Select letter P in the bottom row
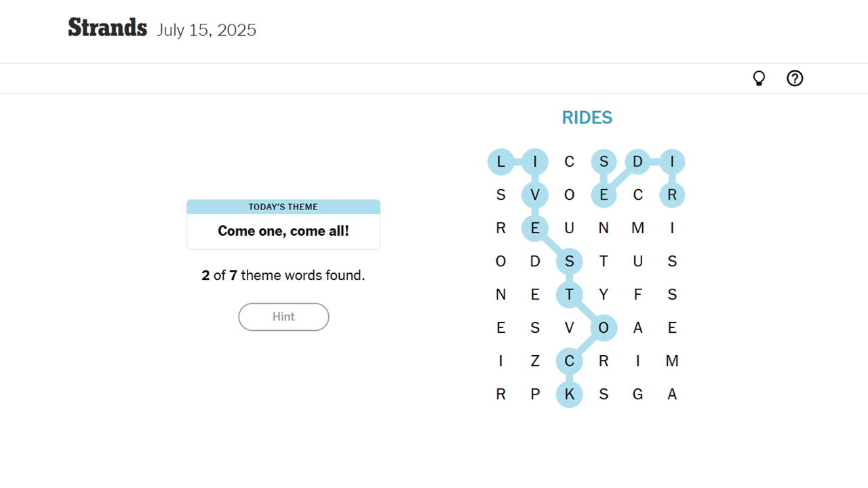Image resolution: width=868 pixels, height=488 pixels. (x=535, y=394)
